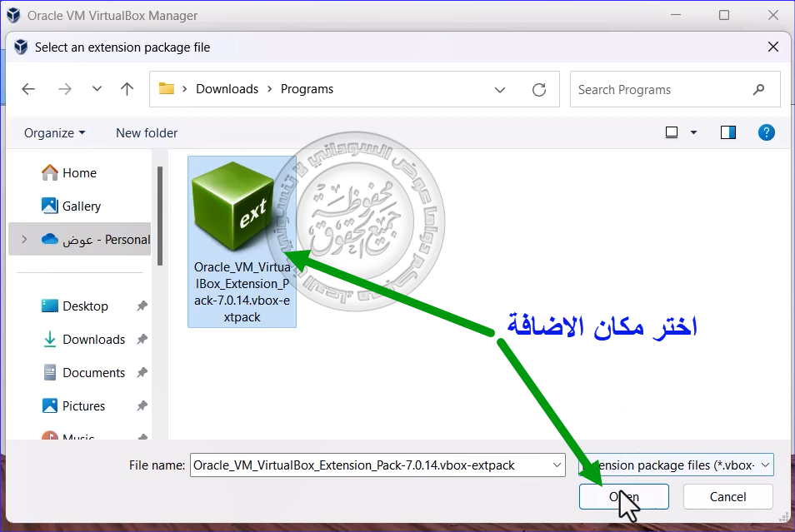
Task: Select the Oracle VM VirtualBox extension pack file
Action: 242,241
